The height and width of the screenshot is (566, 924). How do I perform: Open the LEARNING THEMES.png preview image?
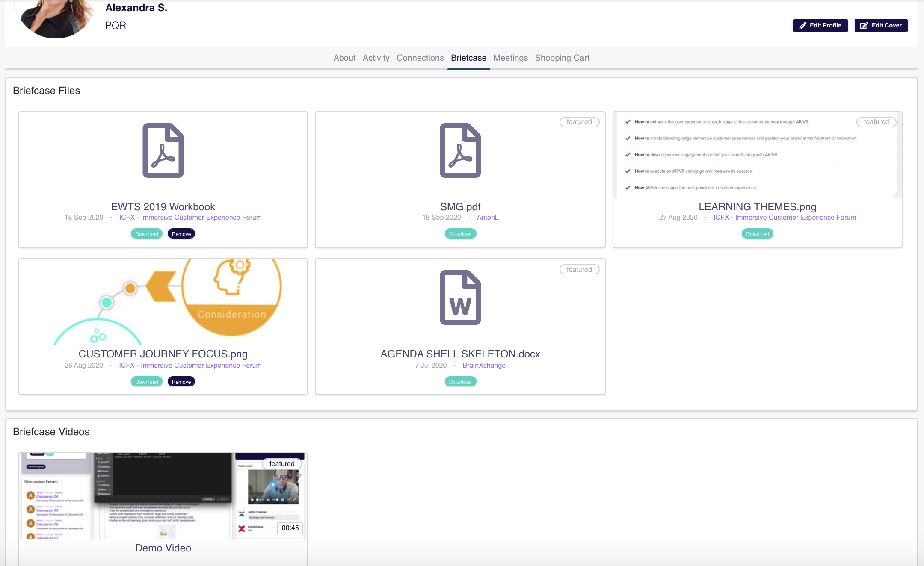point(757,155)
